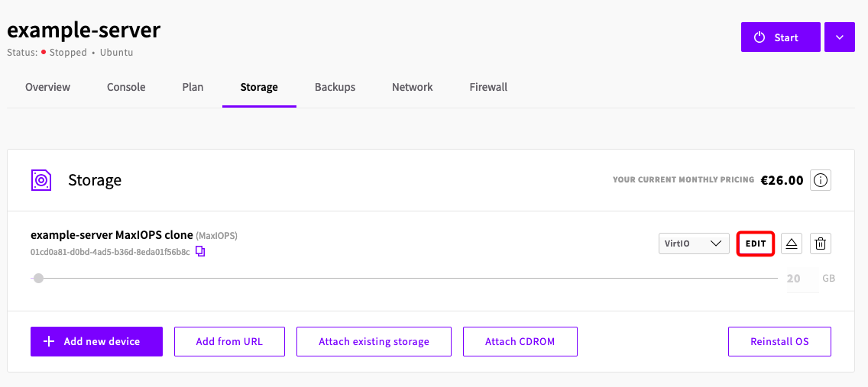Start the example-server
The height and width of the screenshot is (387, 868).
[x=781, y=37]
